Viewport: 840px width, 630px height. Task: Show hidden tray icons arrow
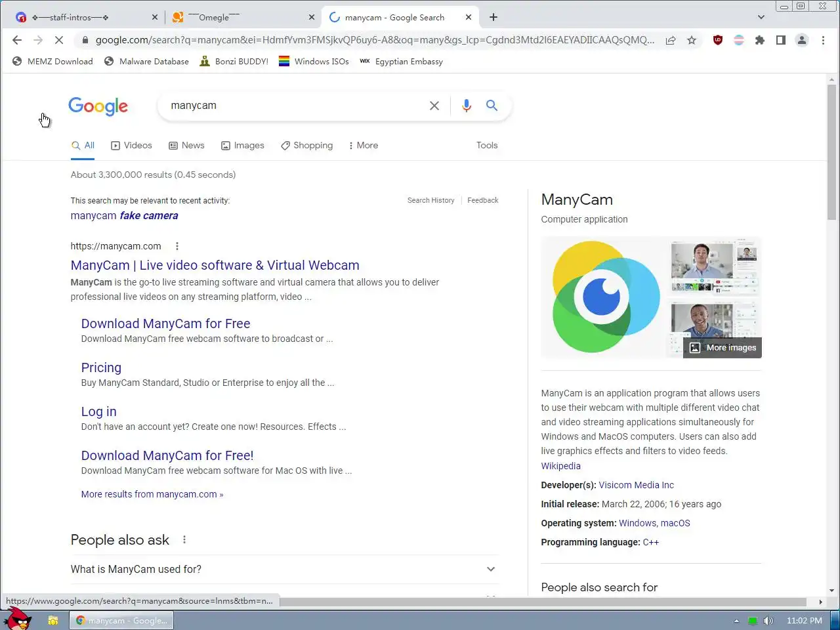pos(736,621)
